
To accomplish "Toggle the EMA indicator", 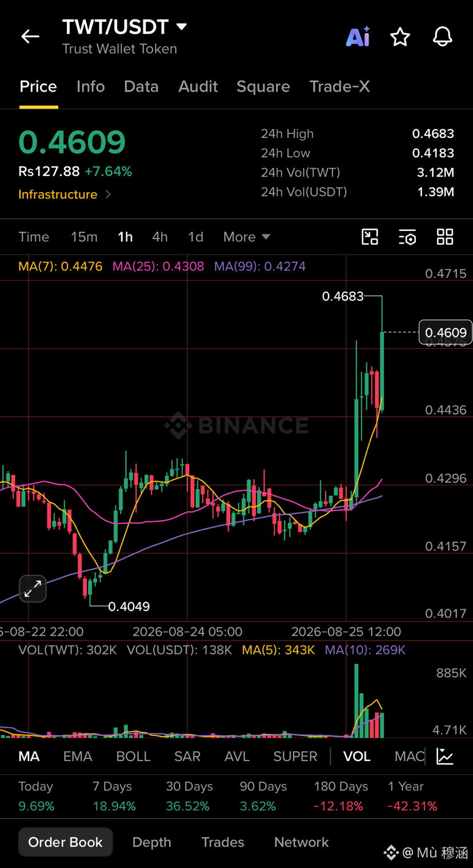I will 78,756.
